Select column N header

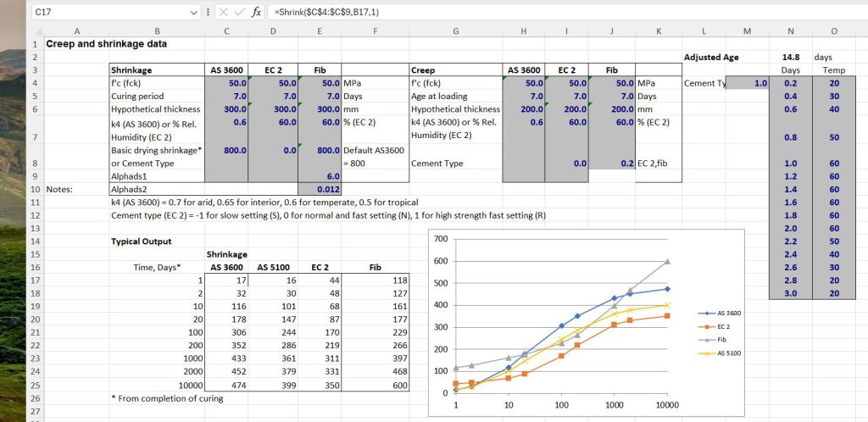tap(791, 31)
